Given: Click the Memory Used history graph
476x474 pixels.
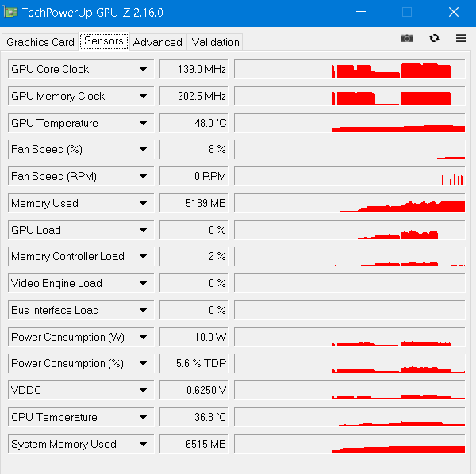Looking at the screenshot, I should (x=350, y=203).
